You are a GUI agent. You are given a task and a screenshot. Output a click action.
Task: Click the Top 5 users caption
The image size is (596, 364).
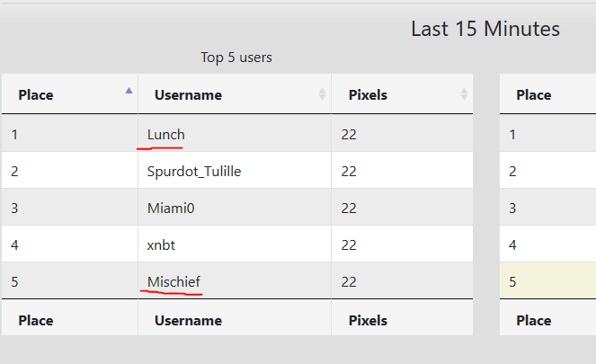coord(236,58)
